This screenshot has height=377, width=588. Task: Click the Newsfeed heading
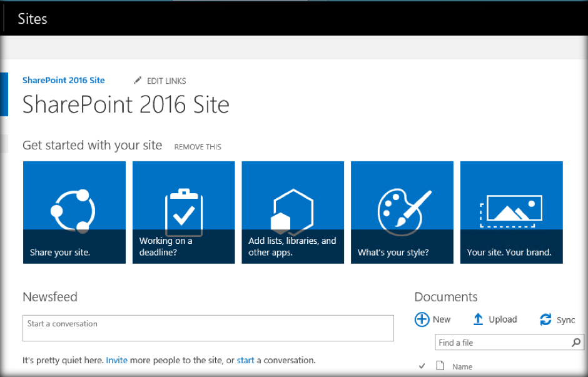point(50,297)
